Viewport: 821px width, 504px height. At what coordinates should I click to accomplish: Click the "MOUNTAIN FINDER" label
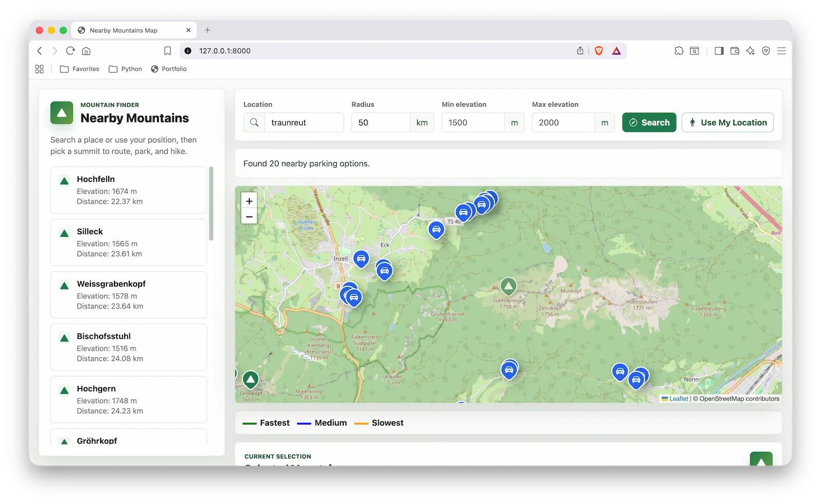pos(110,105)
